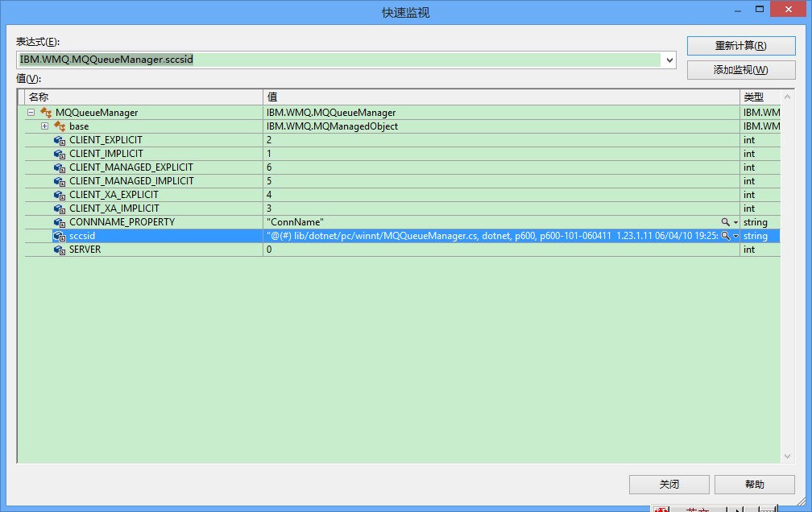This screenshot has height=512, width=812.
Task: Click the scrollbar down arrow
Action: tap(787, 456)
